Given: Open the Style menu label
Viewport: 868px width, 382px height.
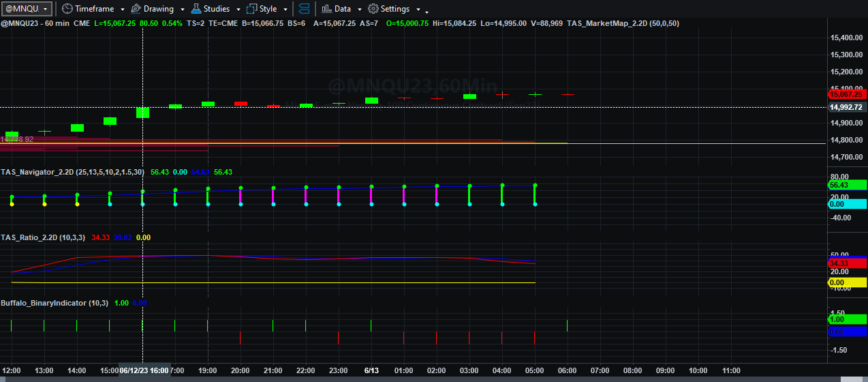Looking at the screenshot, I should 268,9.
